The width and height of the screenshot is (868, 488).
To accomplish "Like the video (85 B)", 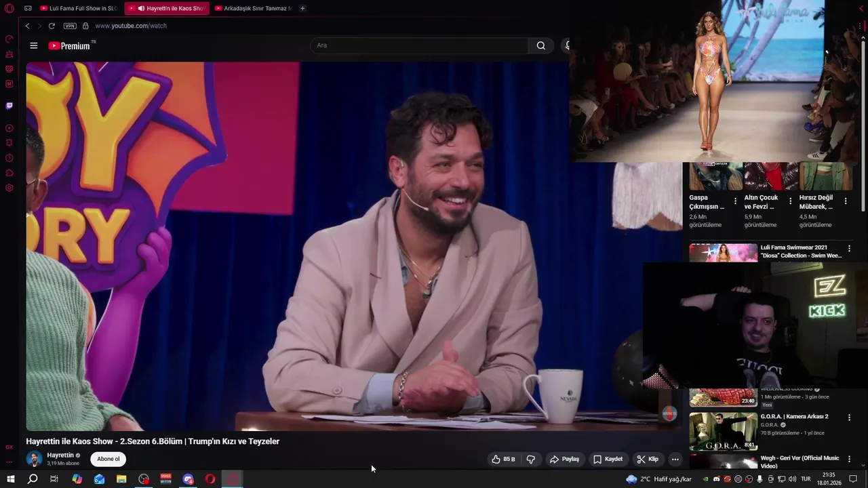I will (x=503, y=459).
